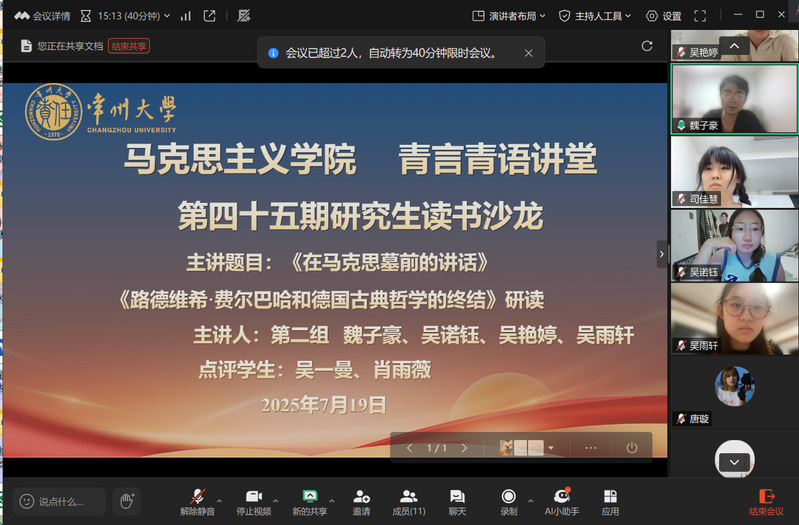Click 吴艳婷 name label on top video tile
The height and width of the screenshot is (525, 799).
[x=703, y=52]
